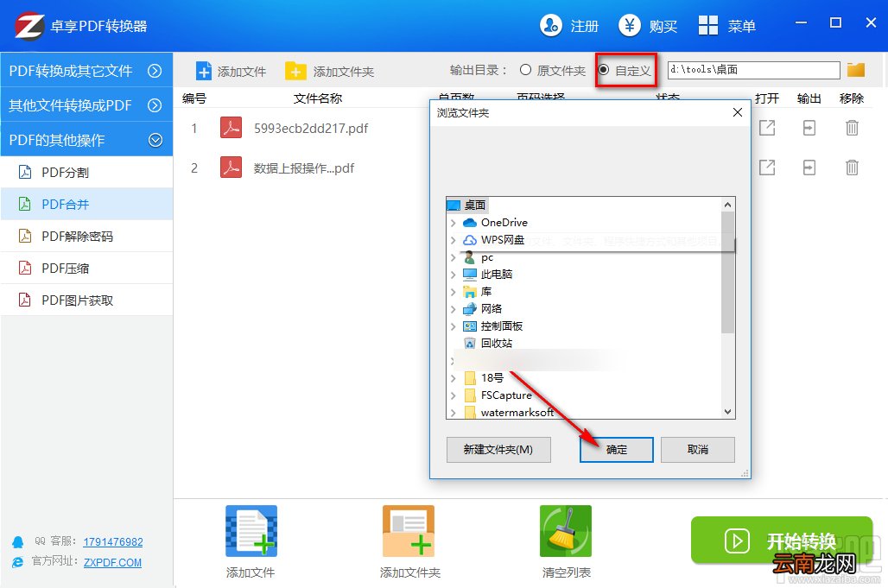
Task: Click the 取消 button in folder dialog
Action: [698, 449]
